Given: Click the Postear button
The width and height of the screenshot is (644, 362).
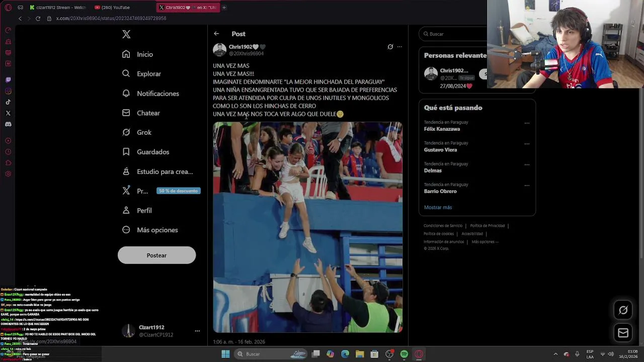Looking at the screenshot, I should (x=156, y=255).
